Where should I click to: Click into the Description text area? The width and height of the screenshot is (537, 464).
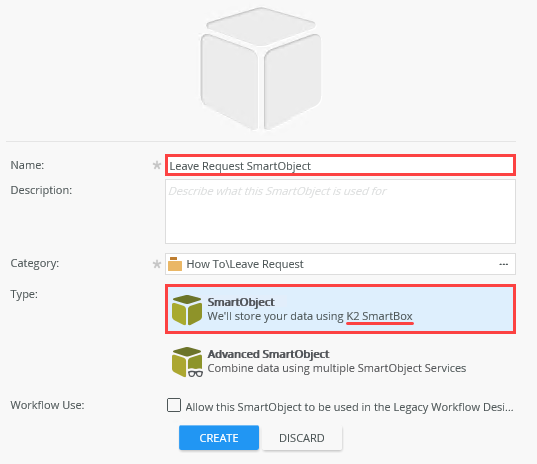coord(340,212)
